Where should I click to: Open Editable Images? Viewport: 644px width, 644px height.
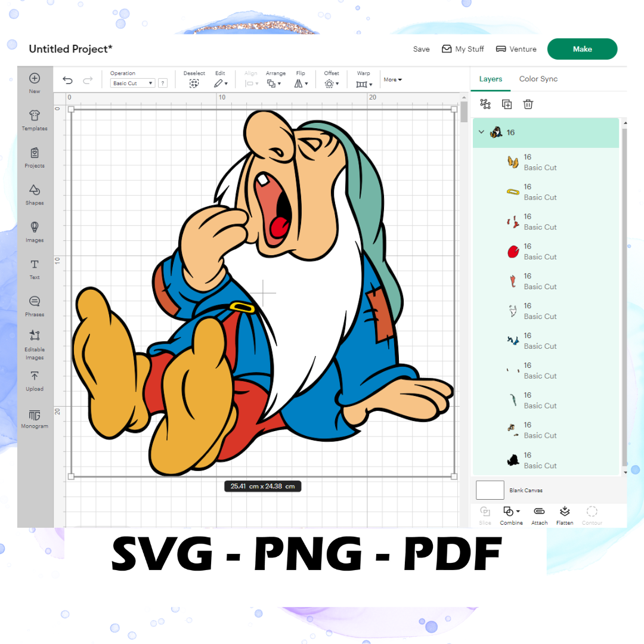tap(35, 345)
